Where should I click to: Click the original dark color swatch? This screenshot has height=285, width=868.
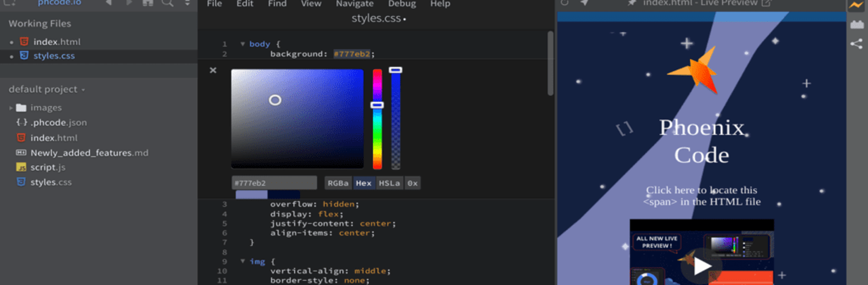[x=283, y=195]
